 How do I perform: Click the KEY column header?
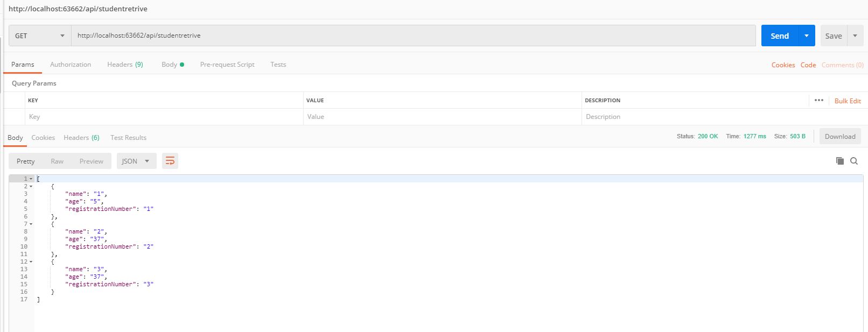(x=33, y=100)
